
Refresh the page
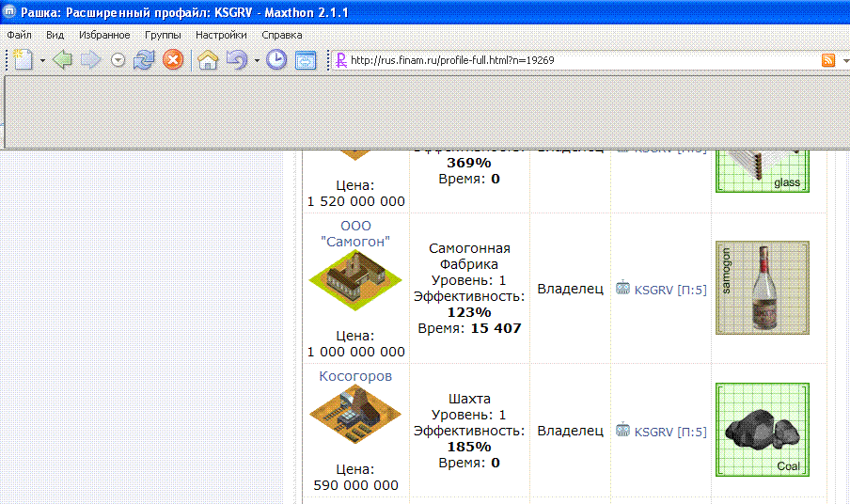pyautogui.click(x=144, y=59)
